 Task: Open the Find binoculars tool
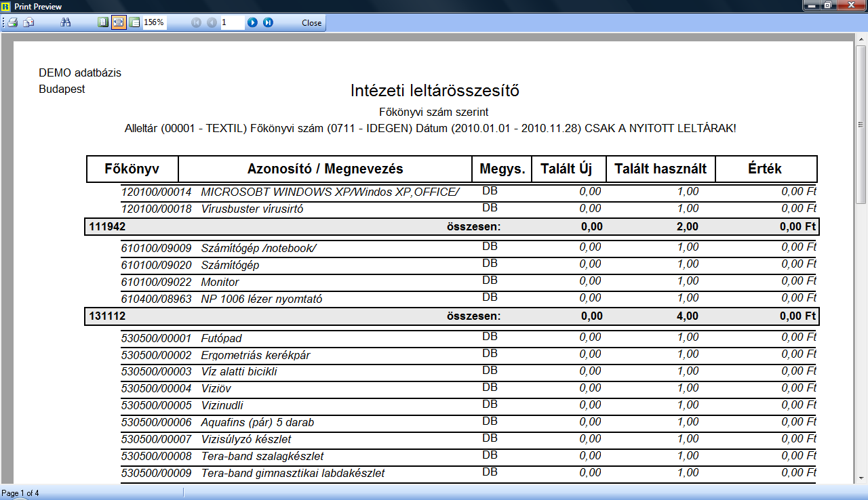click(66, 22)
